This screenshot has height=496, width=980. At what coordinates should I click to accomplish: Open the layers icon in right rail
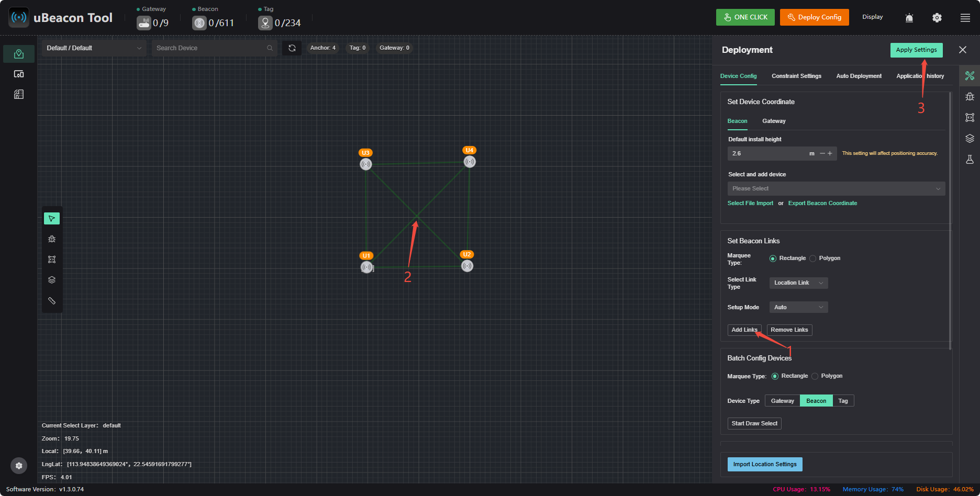pyautogui.click(x=970, y=138)
